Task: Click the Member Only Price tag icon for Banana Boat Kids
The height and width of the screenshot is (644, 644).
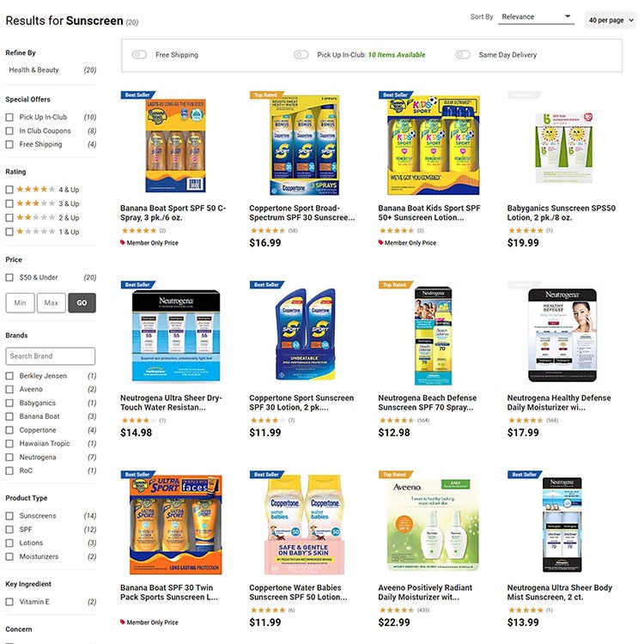Action: [380, 242]
